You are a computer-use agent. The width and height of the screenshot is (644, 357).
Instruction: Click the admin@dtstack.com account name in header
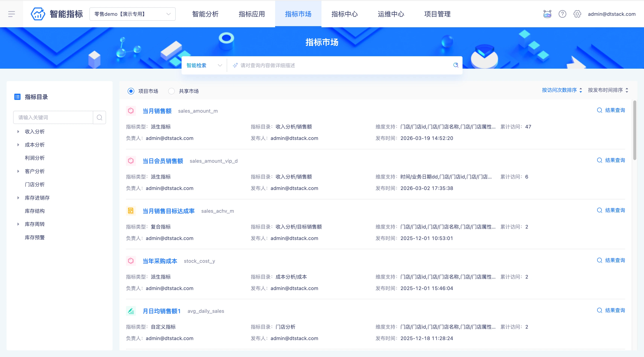click(x=612, y=14)
